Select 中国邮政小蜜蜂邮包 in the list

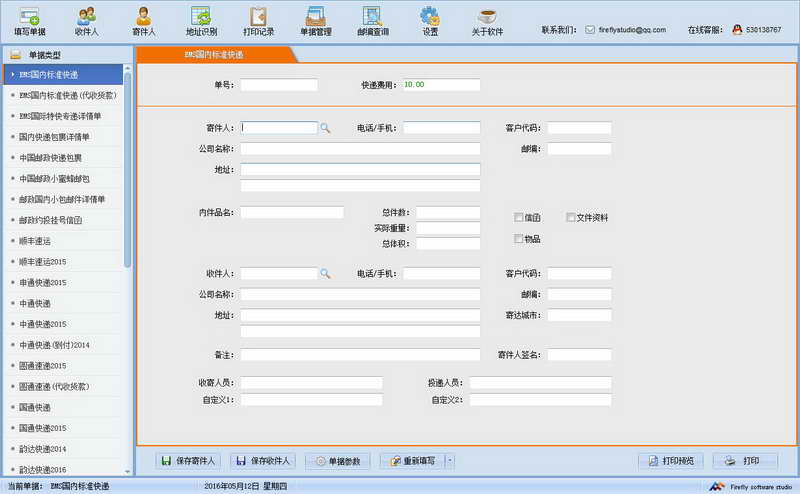[63, 179]
